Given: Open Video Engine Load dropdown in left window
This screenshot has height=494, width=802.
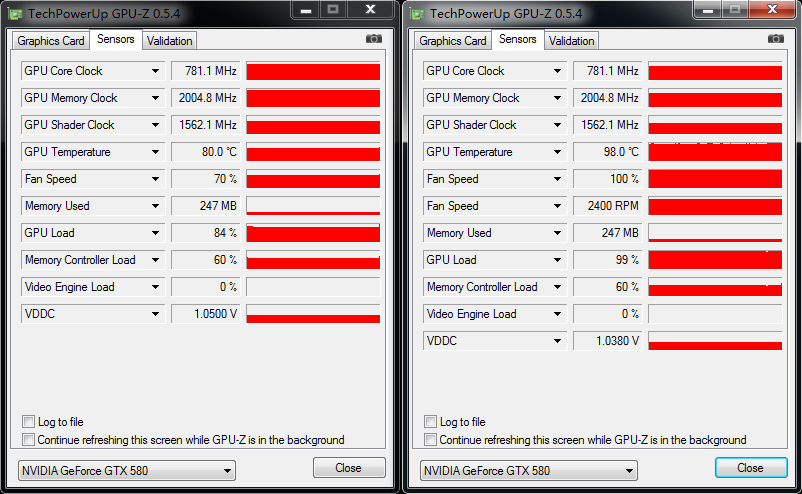Looking at the screenshot, I should tap(155, 287).
